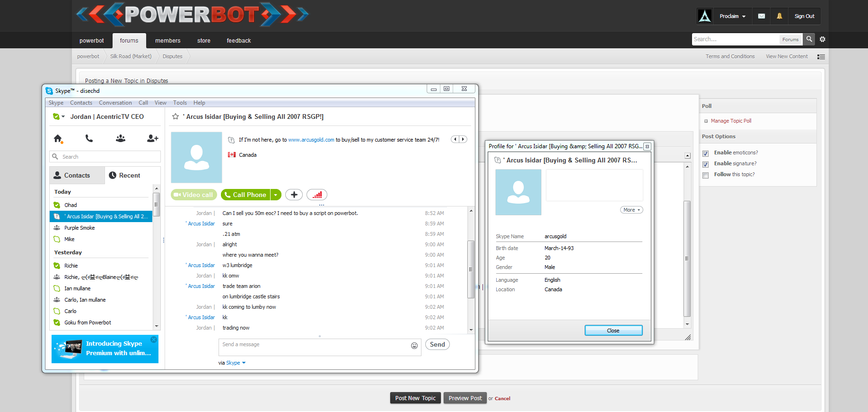Click the Call Phone button
Viewport: 868px width, 412px height.
(245, 195)
